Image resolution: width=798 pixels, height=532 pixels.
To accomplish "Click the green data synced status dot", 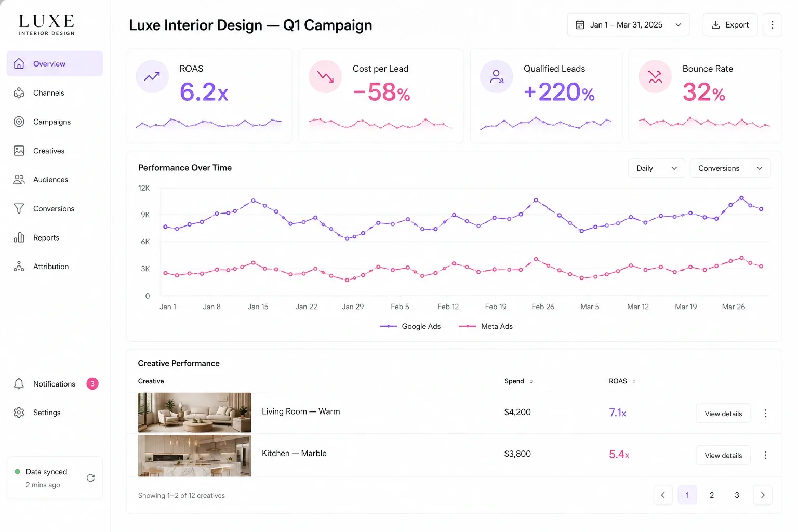I will (x=17, y=472).
